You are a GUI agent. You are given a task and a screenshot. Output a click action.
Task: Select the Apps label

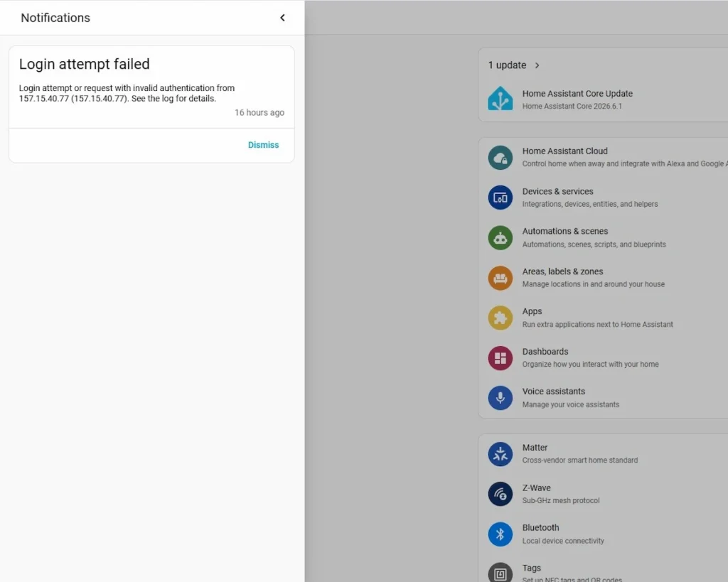tap(532, 311)
